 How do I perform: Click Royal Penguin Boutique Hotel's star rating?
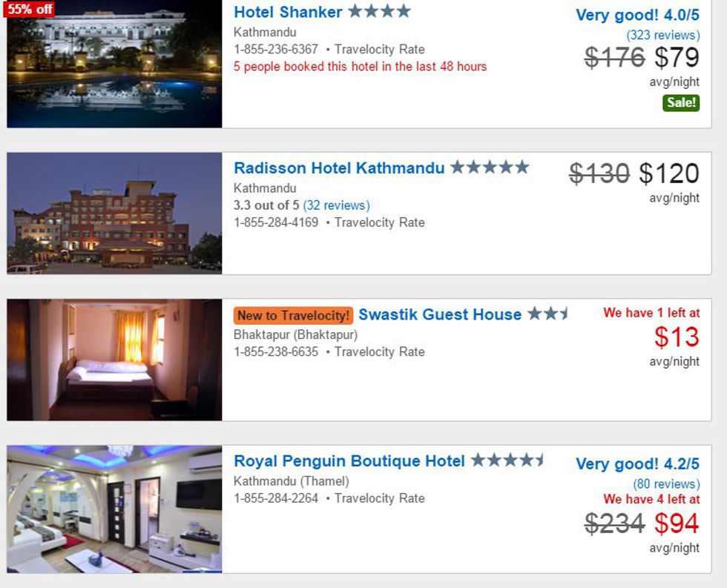507,460
